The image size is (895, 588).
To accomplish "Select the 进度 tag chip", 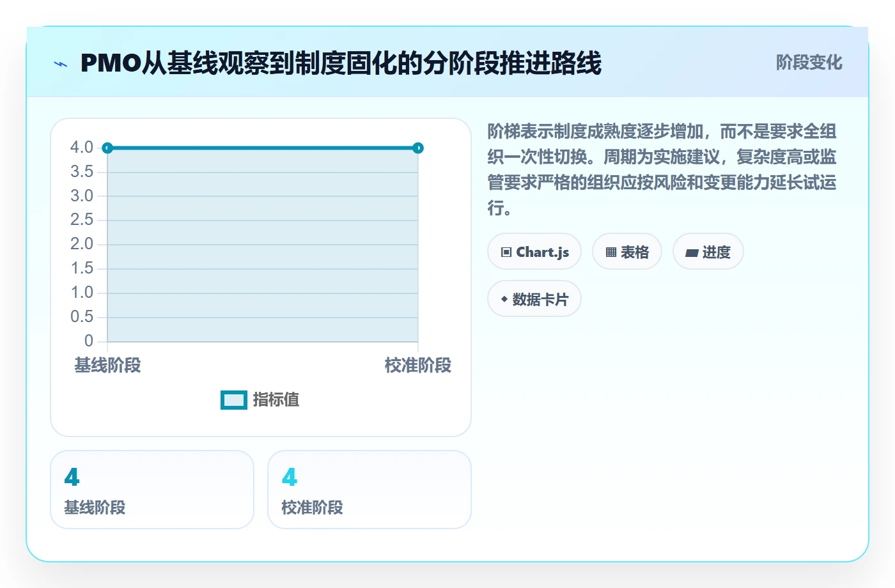I will click(x=708, y=252).
